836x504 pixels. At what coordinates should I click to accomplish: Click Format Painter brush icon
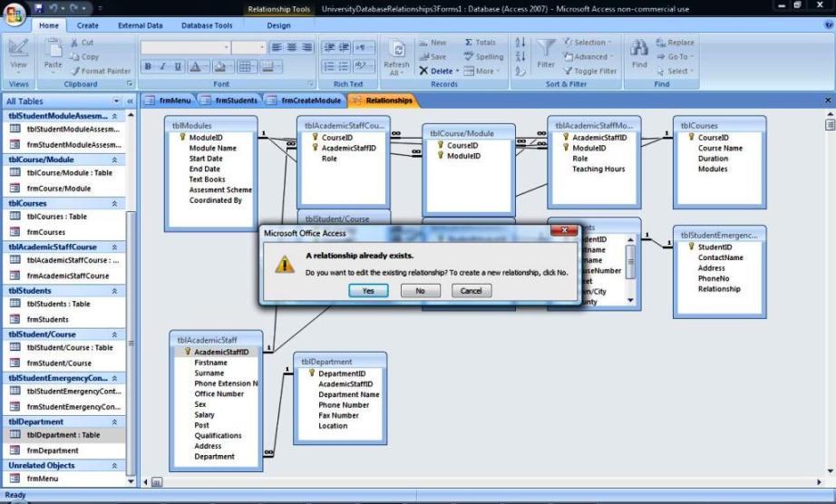[x=75, y=71]
